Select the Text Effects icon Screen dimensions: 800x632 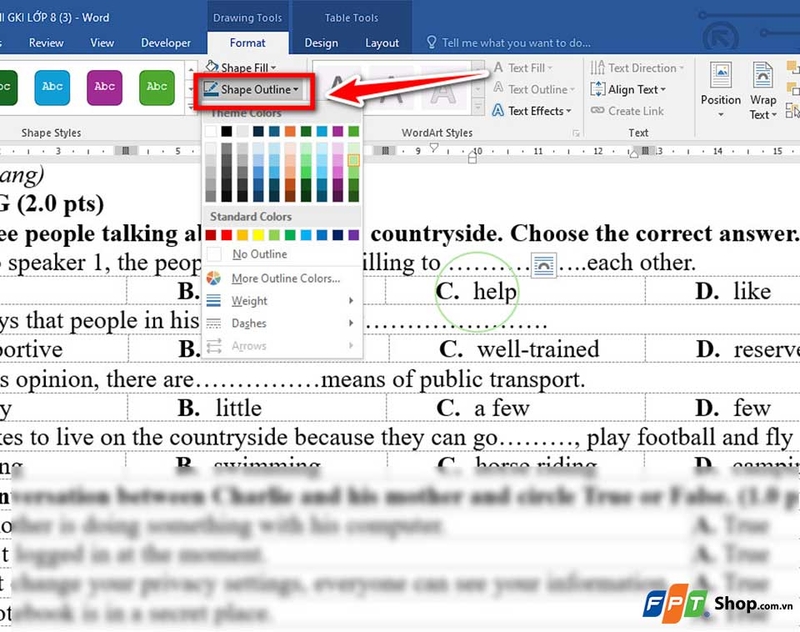(x=498, y=111)
